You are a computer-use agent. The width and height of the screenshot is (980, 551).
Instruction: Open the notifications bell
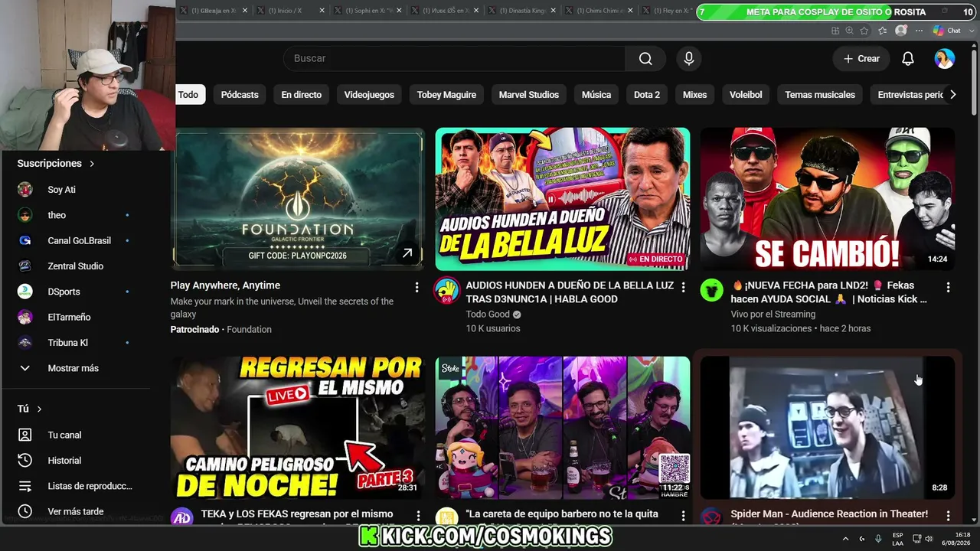click(x=908, y=59)
